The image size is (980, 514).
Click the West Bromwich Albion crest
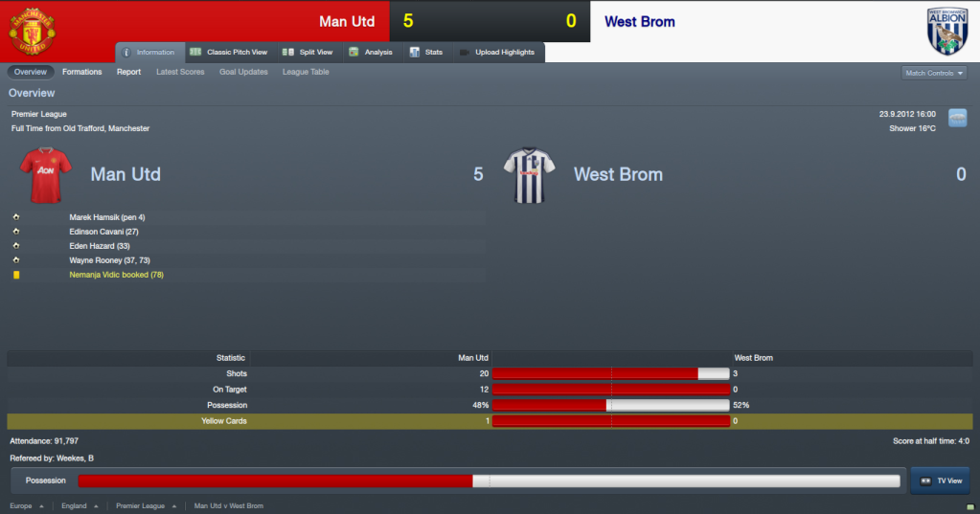click(946, 32)
